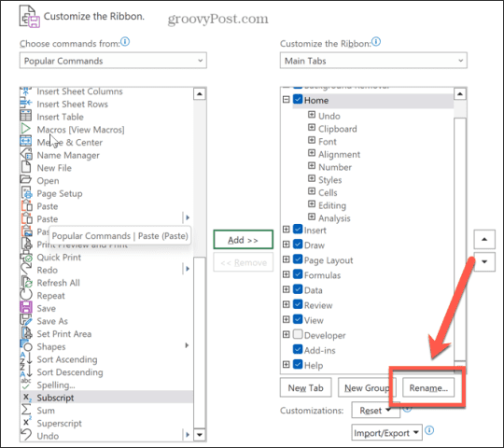The image size is (504, 448).
Task: Select the Save floppy disk icon
Action: click(x=26, y=308)
